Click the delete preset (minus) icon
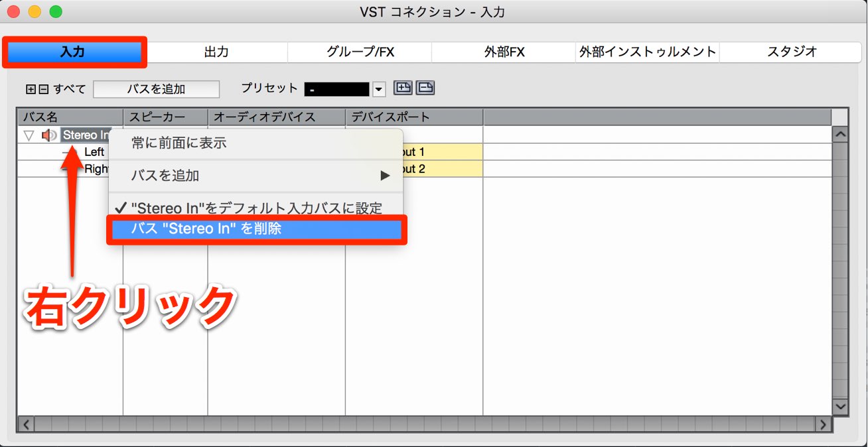This screenshot has height=447, width=868. tap(425, 88)
